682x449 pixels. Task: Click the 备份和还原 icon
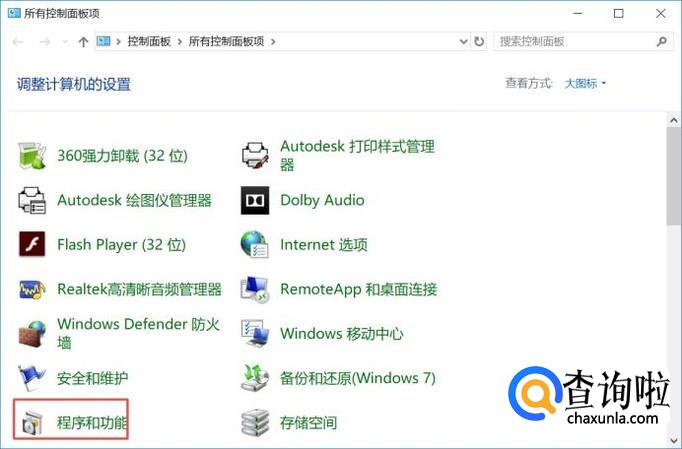point(255,378)
